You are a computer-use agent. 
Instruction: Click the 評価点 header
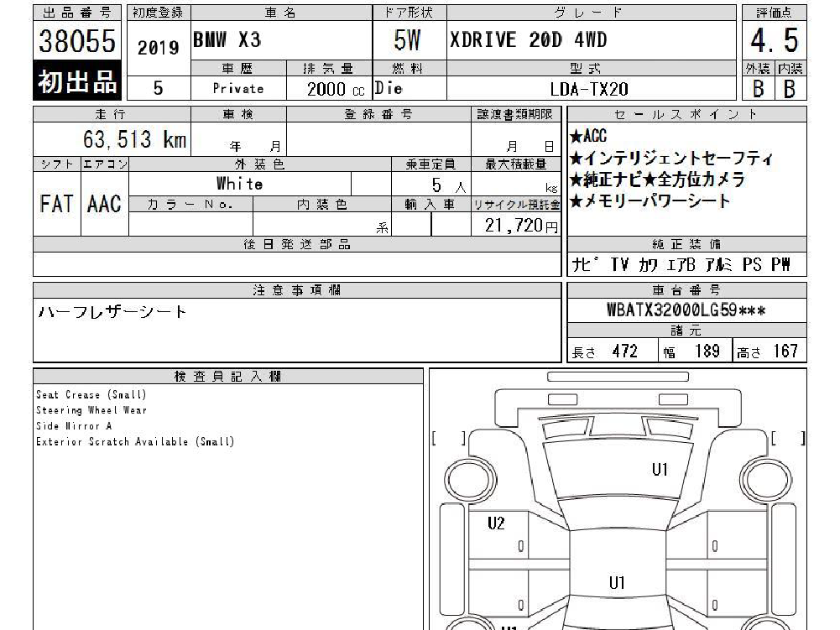click(774, 13)
